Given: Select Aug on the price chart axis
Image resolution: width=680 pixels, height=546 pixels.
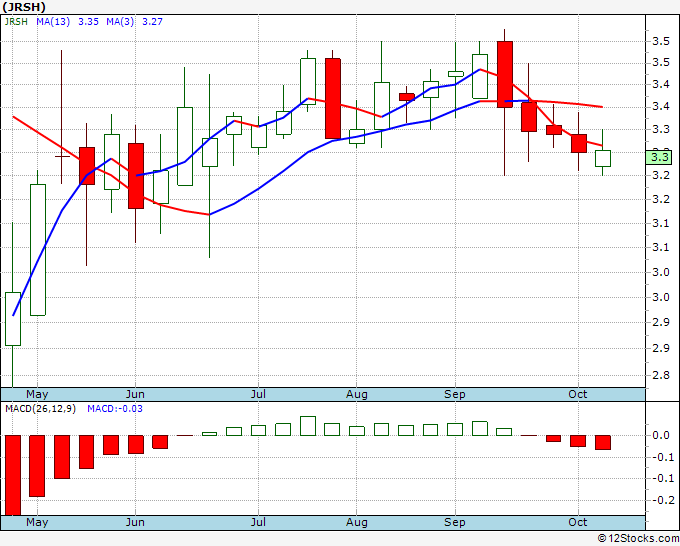Looking at the screenshot, I should click(x=356, y=394).
